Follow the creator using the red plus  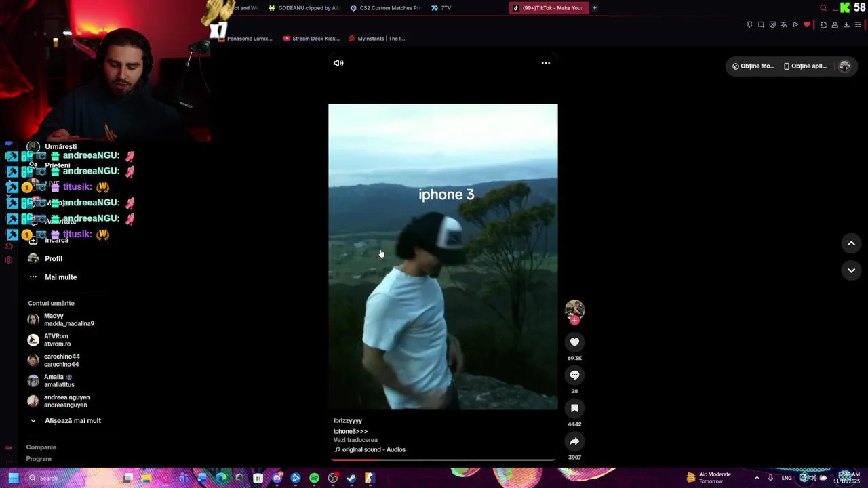point(574,320)
